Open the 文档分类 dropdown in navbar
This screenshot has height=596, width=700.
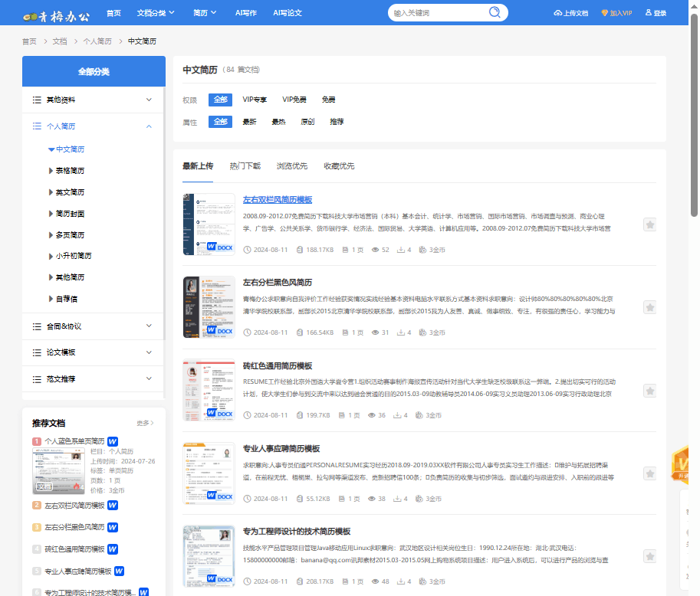(x=155, y=13)
